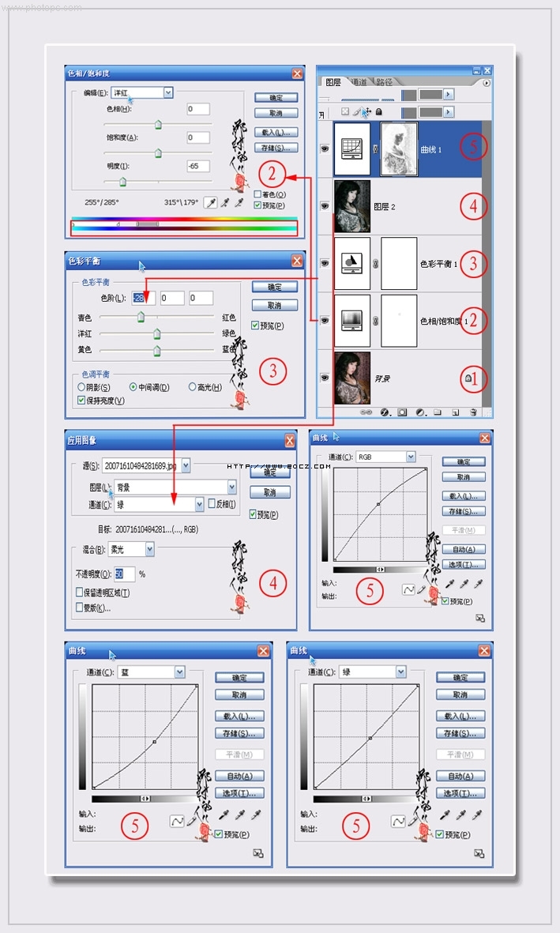Click the lock transparent pixels icon
Image resolution: width=560 pixels, height=933 pixels.
coord(344,111)
